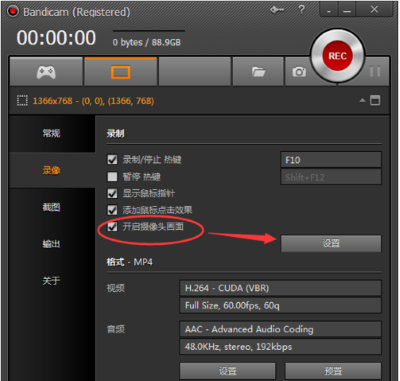Open the registration key icon
400x381 pixels.
coord(277,10)
